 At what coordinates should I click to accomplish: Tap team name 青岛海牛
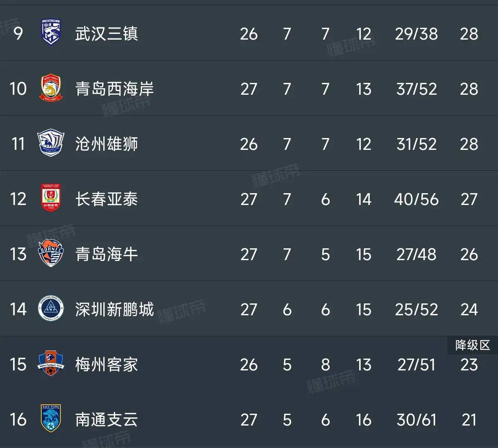pos(107,254)
